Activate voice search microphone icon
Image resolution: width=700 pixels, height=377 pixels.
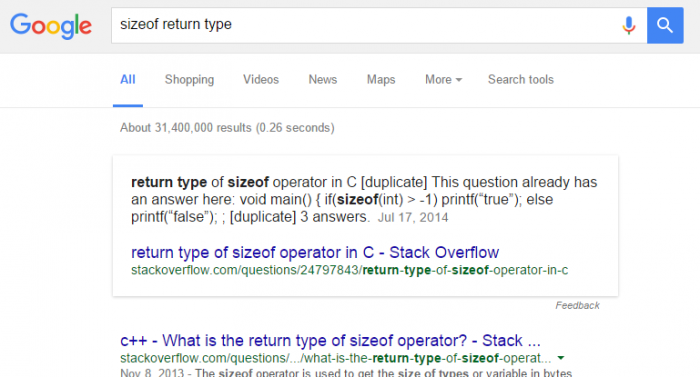[629, 25]
